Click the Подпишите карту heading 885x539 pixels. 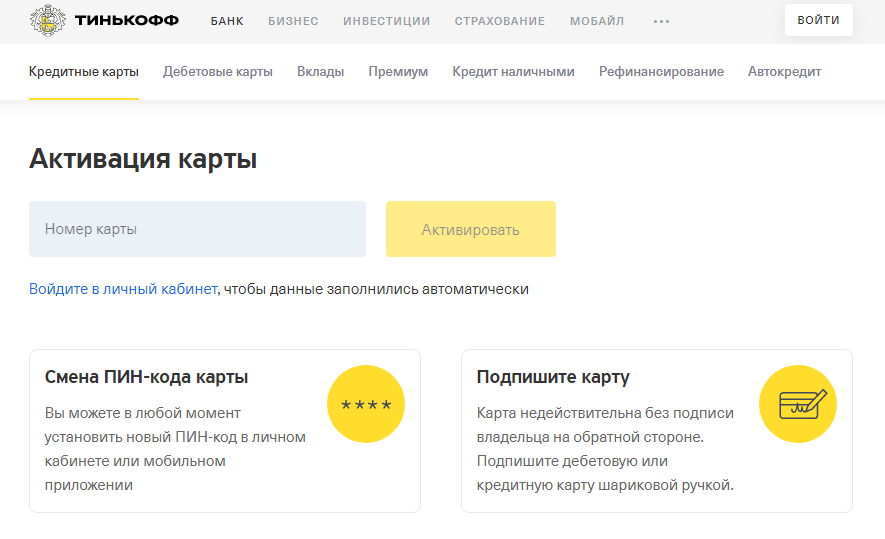coord(553,376)
